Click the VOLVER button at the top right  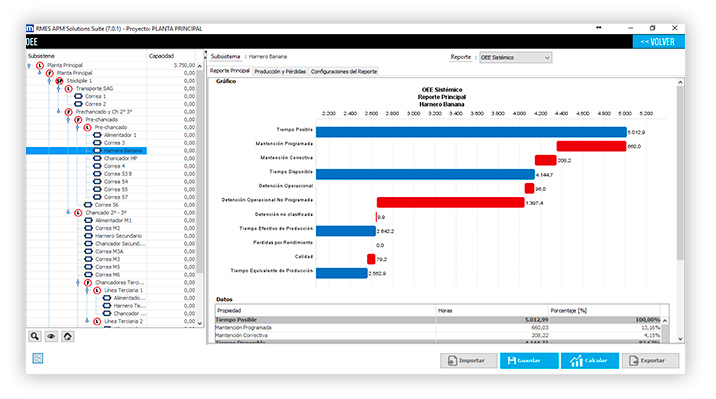click(658, 42)
